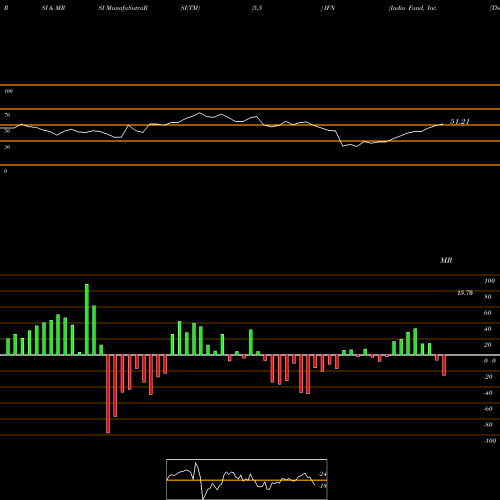500x500 pixels.
Task: Click the RSI scale label 100
Action: [x=8, y=91]
